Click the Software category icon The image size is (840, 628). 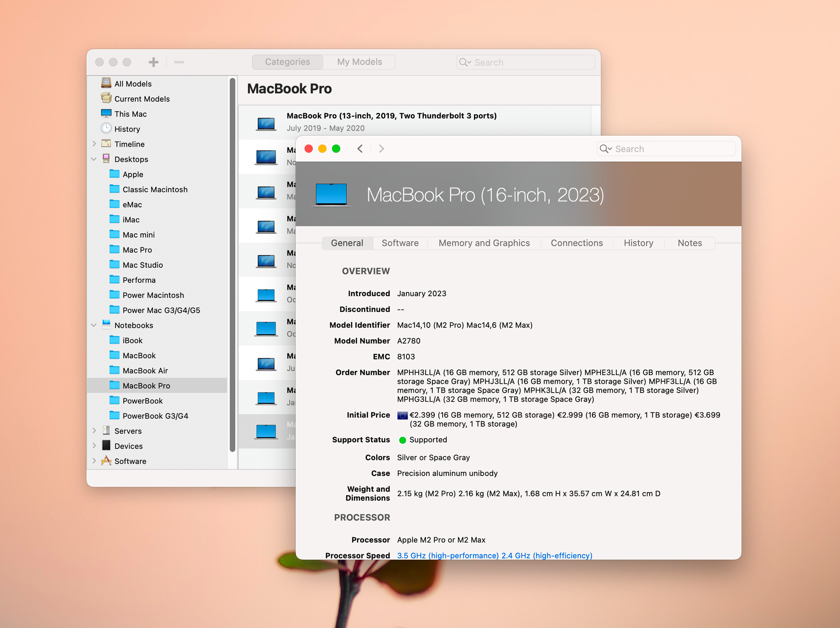107,461
